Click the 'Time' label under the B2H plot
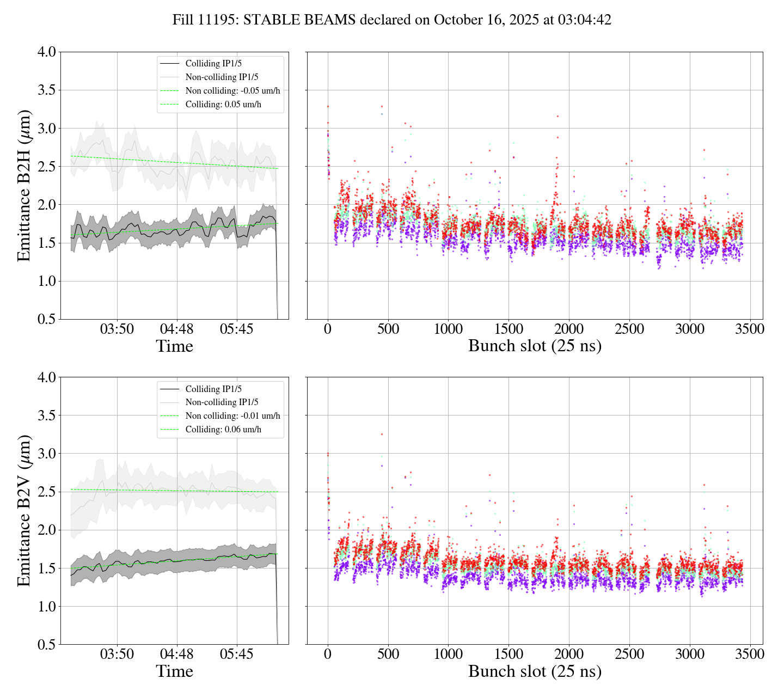The height and width of the screenshot is (697, 784). pos(174,346)
